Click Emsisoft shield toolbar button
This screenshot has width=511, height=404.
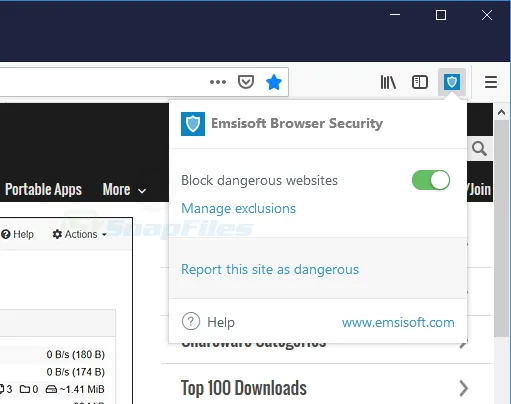452,82
